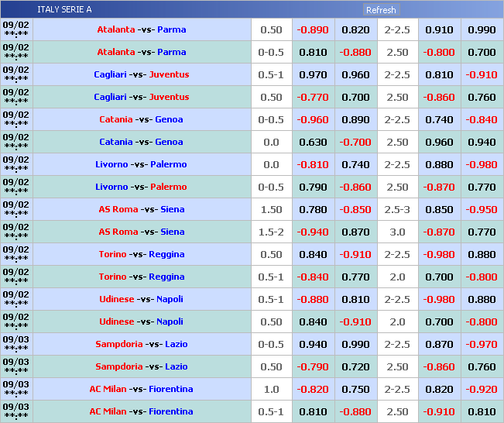Choose the -0.920 odds in AC Milan row
This screenshot has height=423, width=504.
tap(481, 390)
